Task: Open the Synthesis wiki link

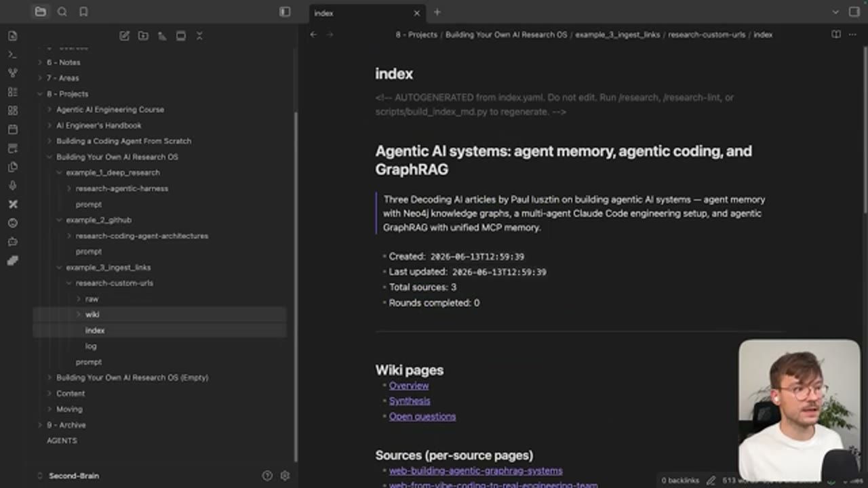Action: [410, 401]
